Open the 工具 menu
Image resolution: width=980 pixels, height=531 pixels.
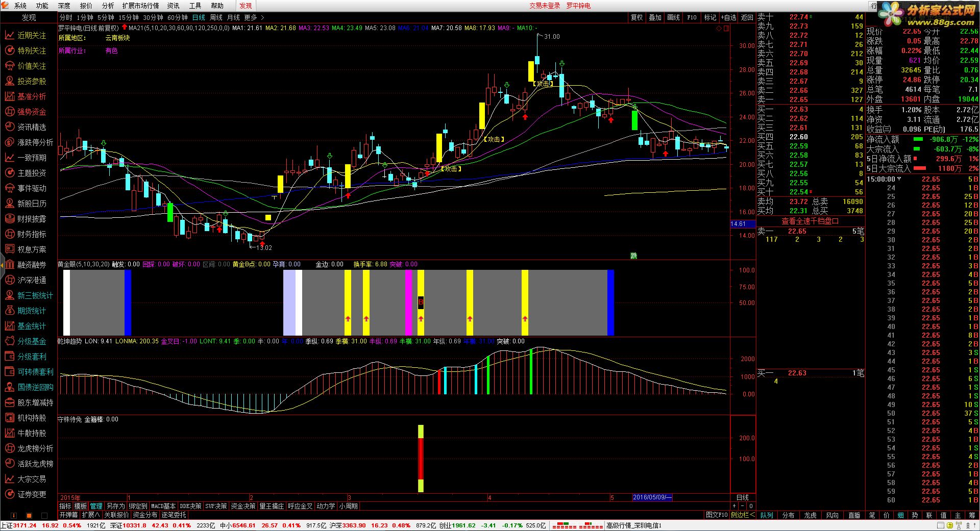tap(195, 6)
